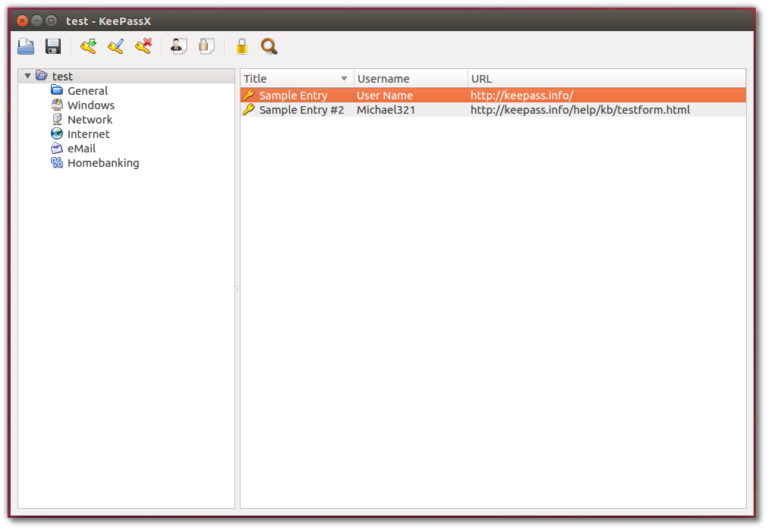Close the KeePassX window
The image size is (768, 530).
22,21
